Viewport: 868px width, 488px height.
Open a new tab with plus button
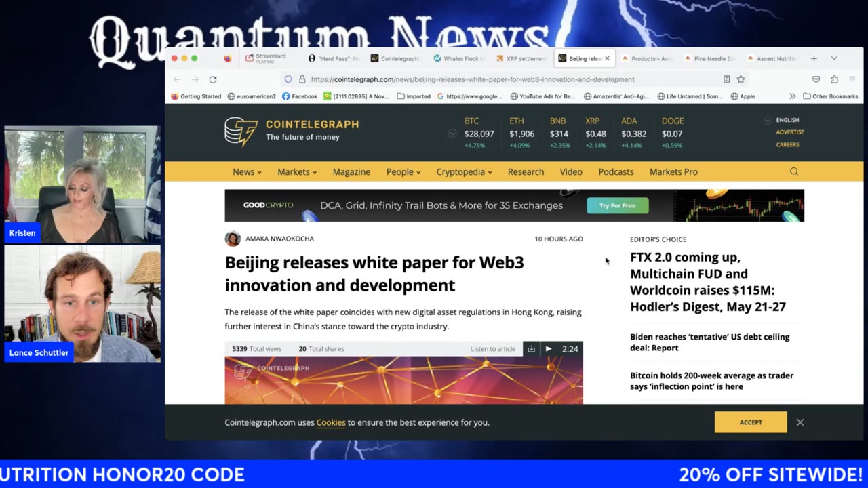[x=814, y=58]
